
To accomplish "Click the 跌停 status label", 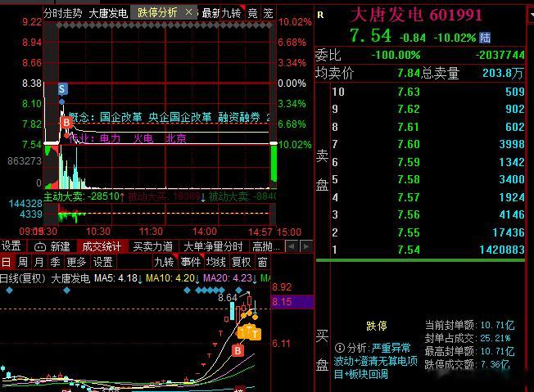I will [x=377, y=326].
